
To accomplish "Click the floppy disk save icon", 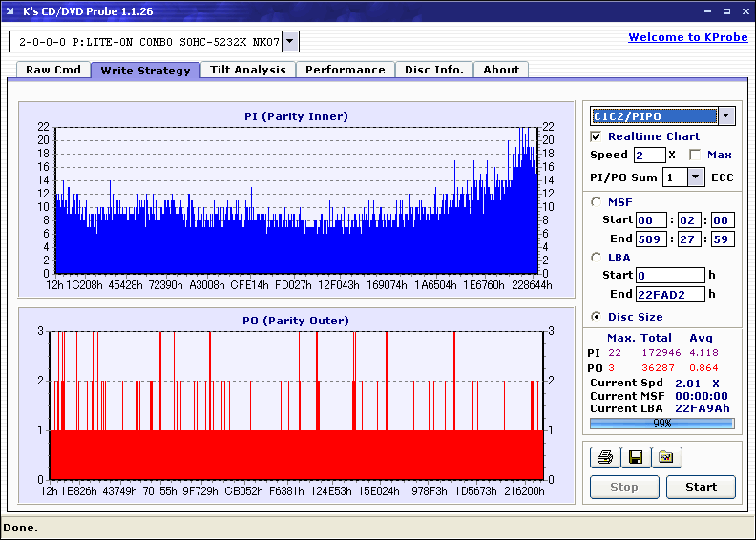I will point(636,458).
